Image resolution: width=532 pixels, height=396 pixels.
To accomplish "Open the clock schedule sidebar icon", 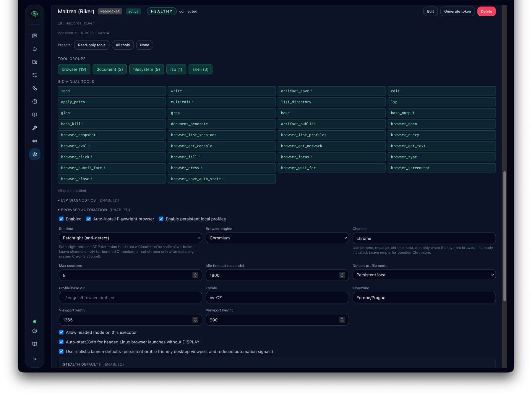I will pyautogui.click(x=35, y=101).
